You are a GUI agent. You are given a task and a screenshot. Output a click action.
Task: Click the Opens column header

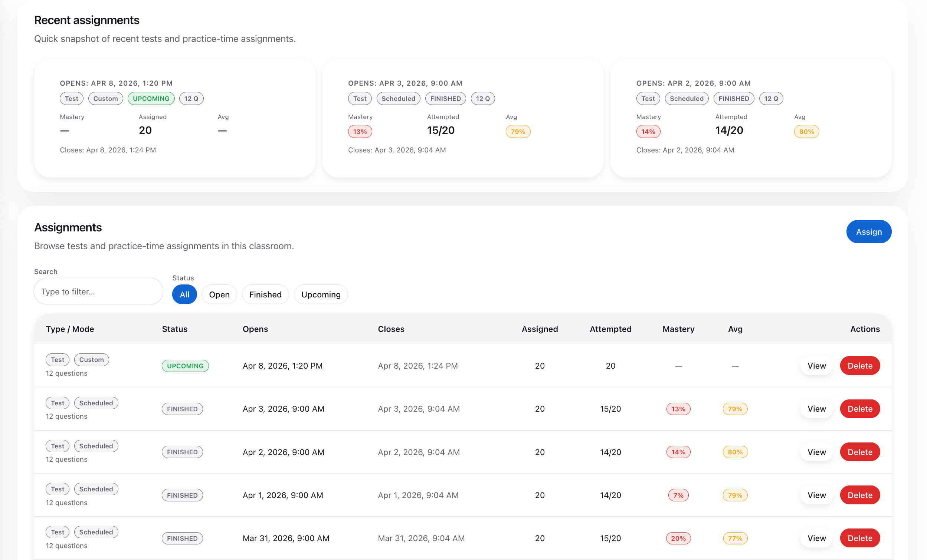(255, 329)
